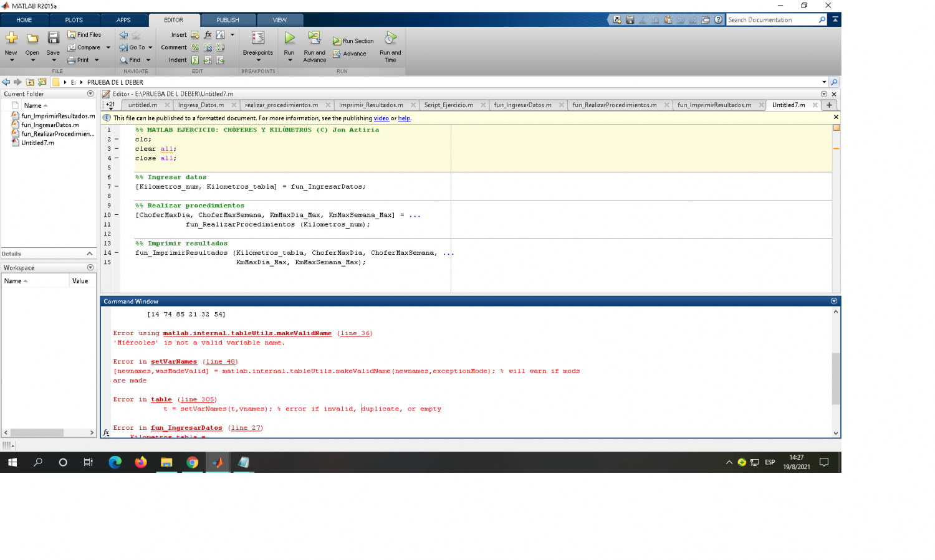Image resolution: width=935 pixels, height=560 pixels.
Task: Switch to the APPS ribbon tab
Action: [x=123, y=20]
